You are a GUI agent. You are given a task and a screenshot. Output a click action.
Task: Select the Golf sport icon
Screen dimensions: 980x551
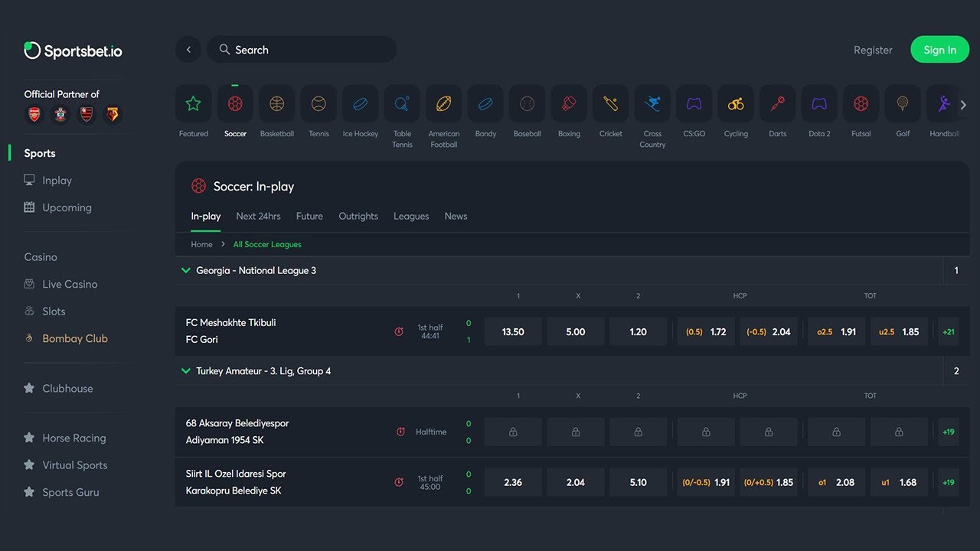(903, 103)
